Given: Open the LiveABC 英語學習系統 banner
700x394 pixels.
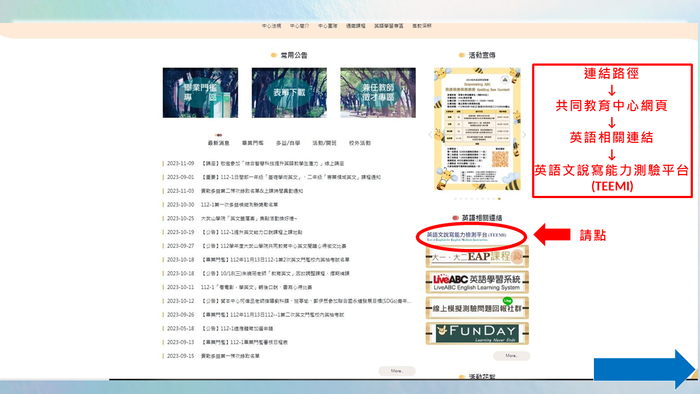Looking at the screenshot, I should (x=477, y=282).
